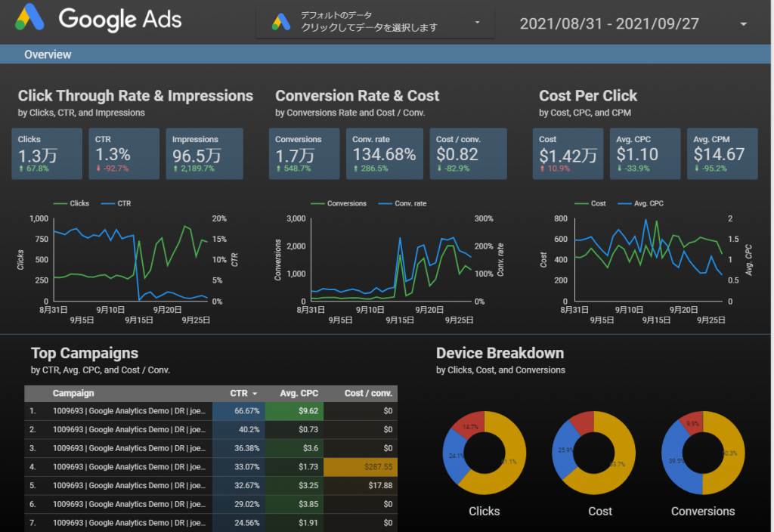Select the Avg. CPC $1.10 scorecard
The height and width of the screenshot is (532, 774).
(646, 153)
